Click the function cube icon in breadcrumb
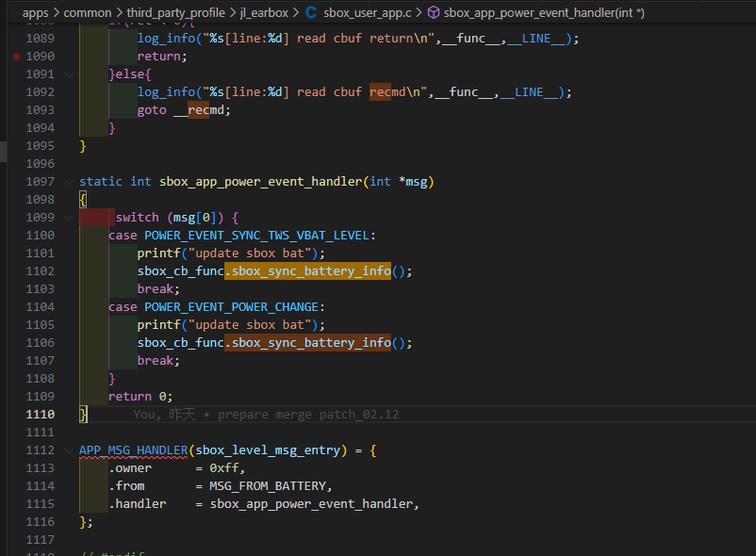756x556 pixels. (x=434, y=12)
